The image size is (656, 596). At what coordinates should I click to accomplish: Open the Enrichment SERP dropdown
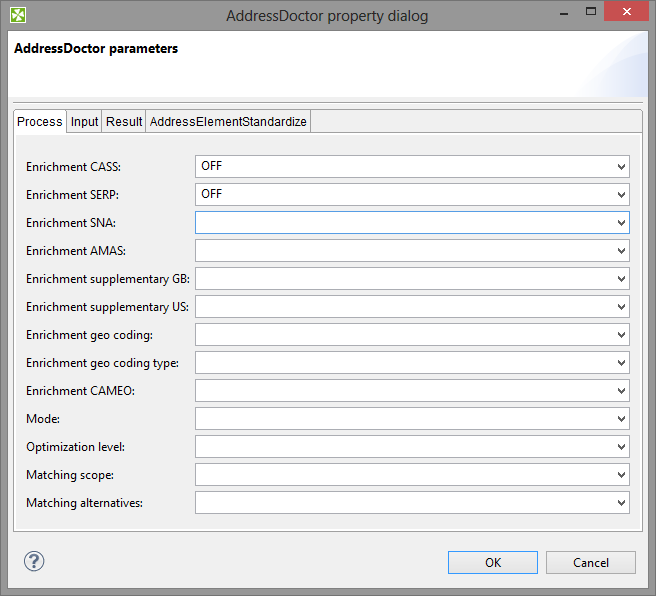click(621, 194)
